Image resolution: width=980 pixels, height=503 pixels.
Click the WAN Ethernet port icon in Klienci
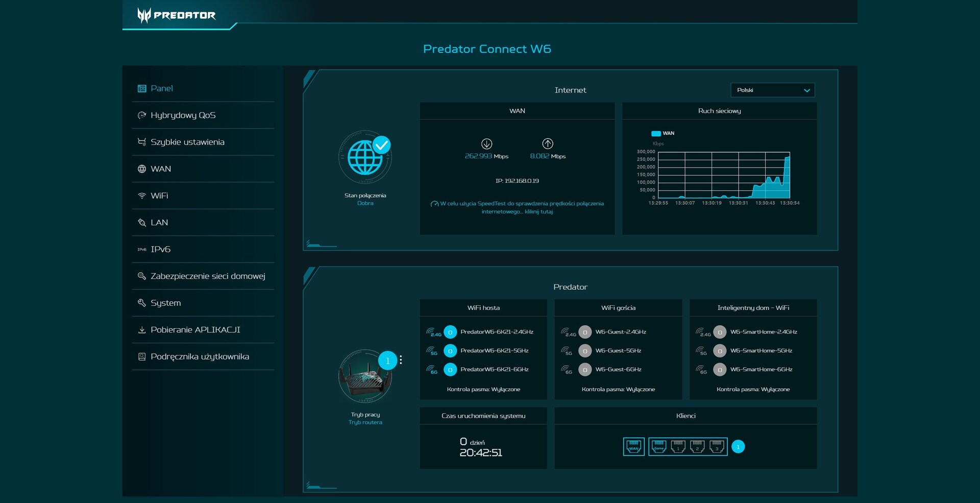pyautogui.click(x=633, y=446)
